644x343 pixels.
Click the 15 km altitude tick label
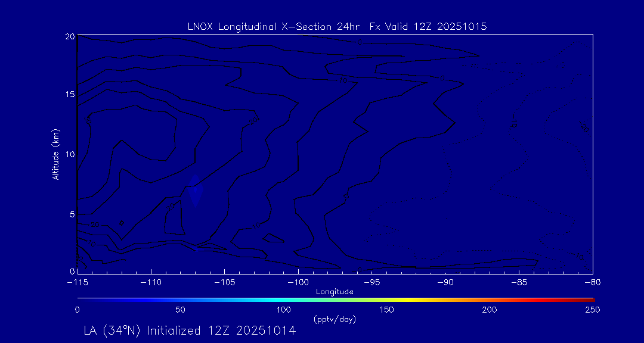tap(69, 95)
